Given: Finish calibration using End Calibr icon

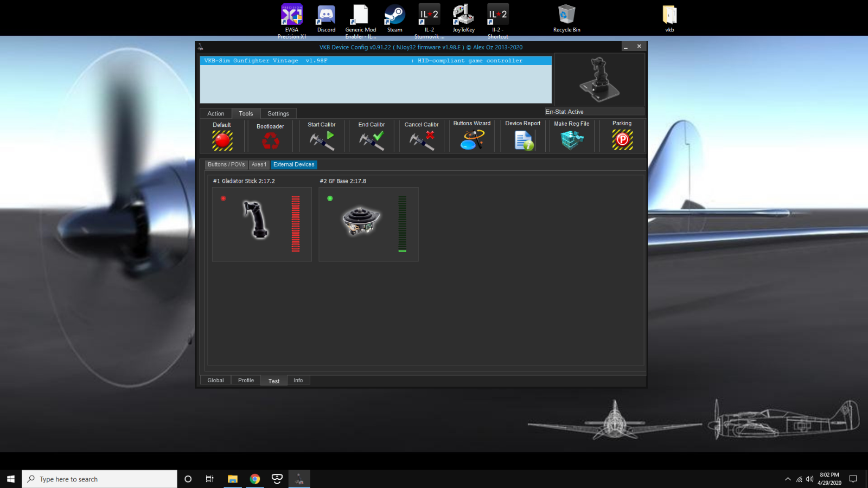Looking at the screenshot, I should pos(372,141).
